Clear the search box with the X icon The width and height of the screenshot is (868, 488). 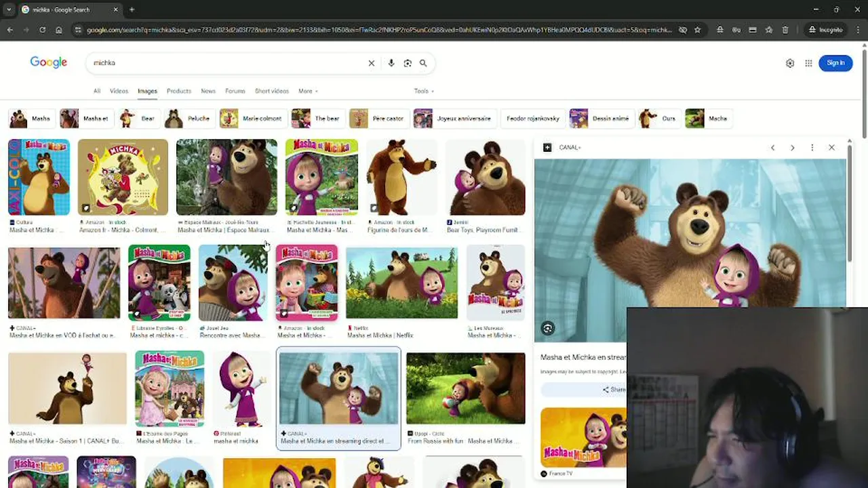372,63
